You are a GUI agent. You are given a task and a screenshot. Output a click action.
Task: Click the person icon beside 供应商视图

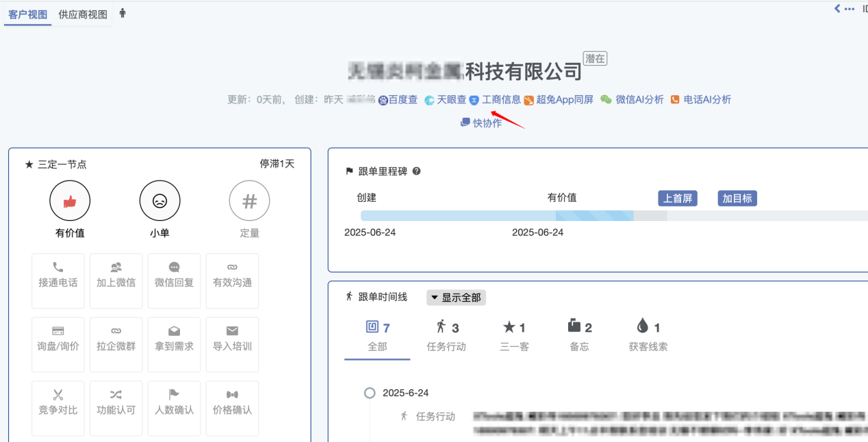click(x=123, y=13)
